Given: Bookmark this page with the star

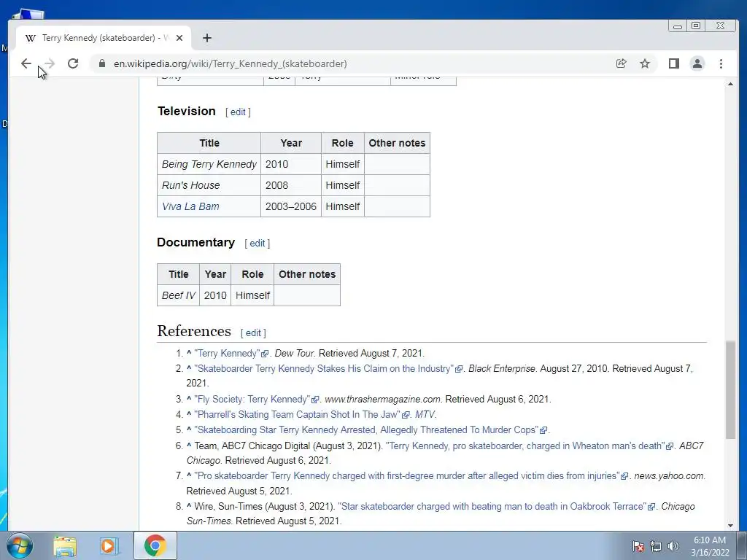Looking at the screenshot, I should 645,63.
